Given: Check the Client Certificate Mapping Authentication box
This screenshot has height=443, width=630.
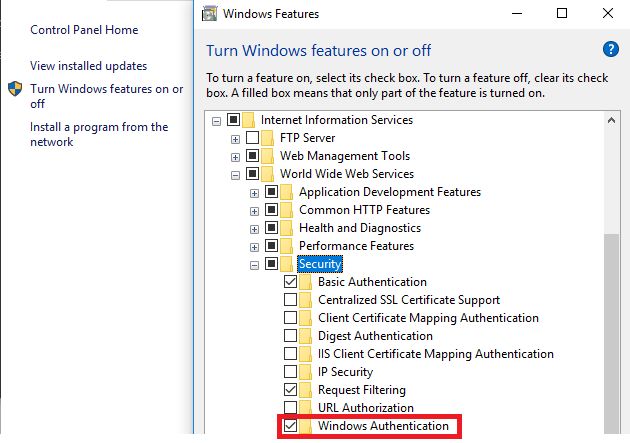Looking at the screenshot, I should (290, 318).
